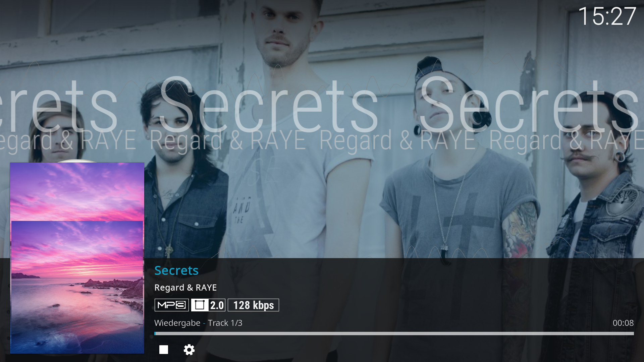Click the Wiedergabe playlist label
Image resolution: width=644 pixels, height=362 pixels.
click(177, 323)
